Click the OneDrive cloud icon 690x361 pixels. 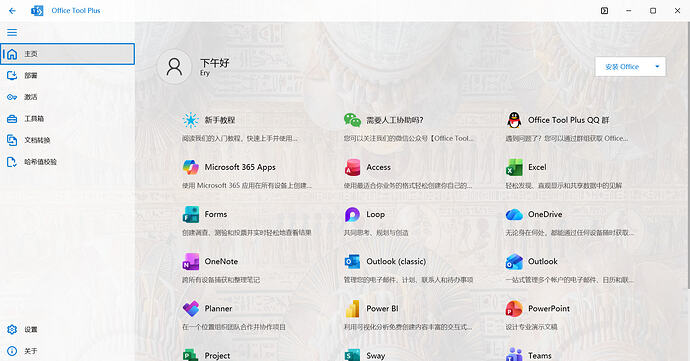pyautogui.click(x=514, y=214)
